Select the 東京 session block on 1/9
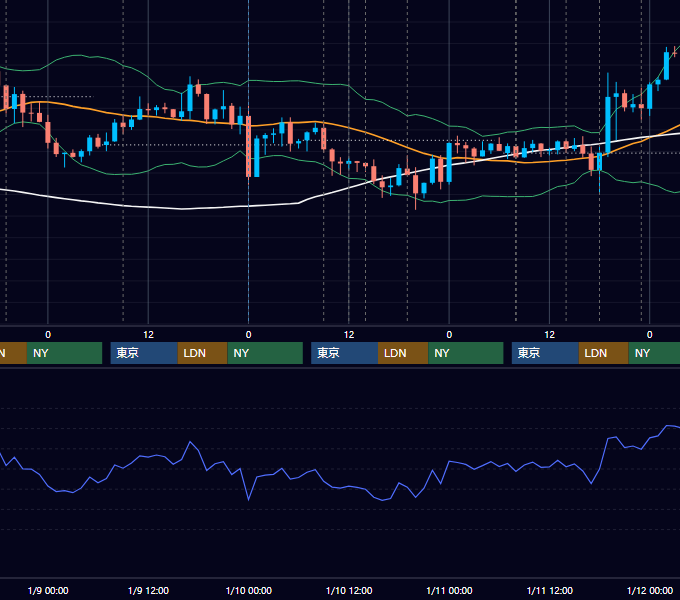Screen dimensions: 680x600 coord(144,353)
